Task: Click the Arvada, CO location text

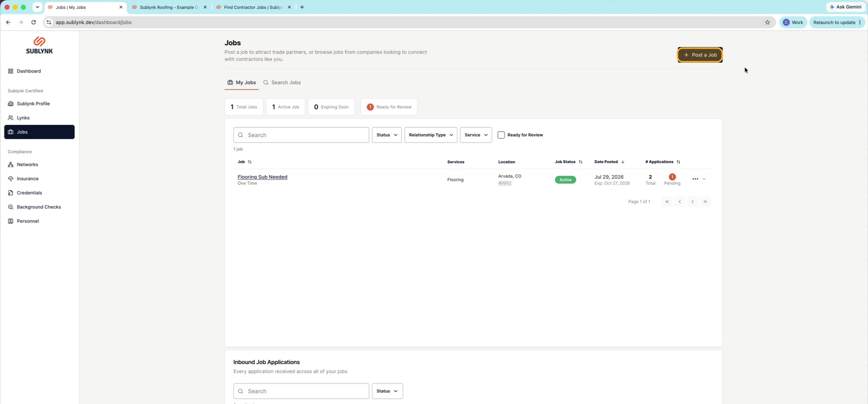Action: pyautogui.click(x=510, y=176)
